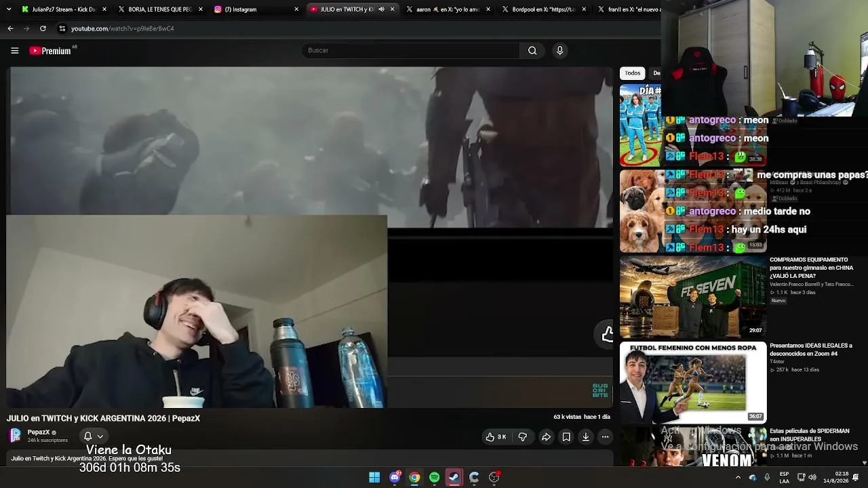Screen dimensions: 868x488
Task: Open Discord from the taskbar
Action: tap(395, 477)
